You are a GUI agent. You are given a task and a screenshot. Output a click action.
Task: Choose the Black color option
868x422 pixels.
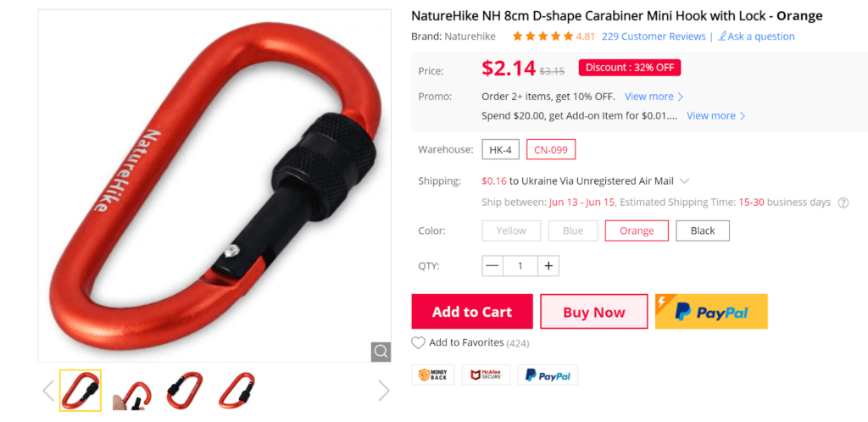tap(703, 230)
